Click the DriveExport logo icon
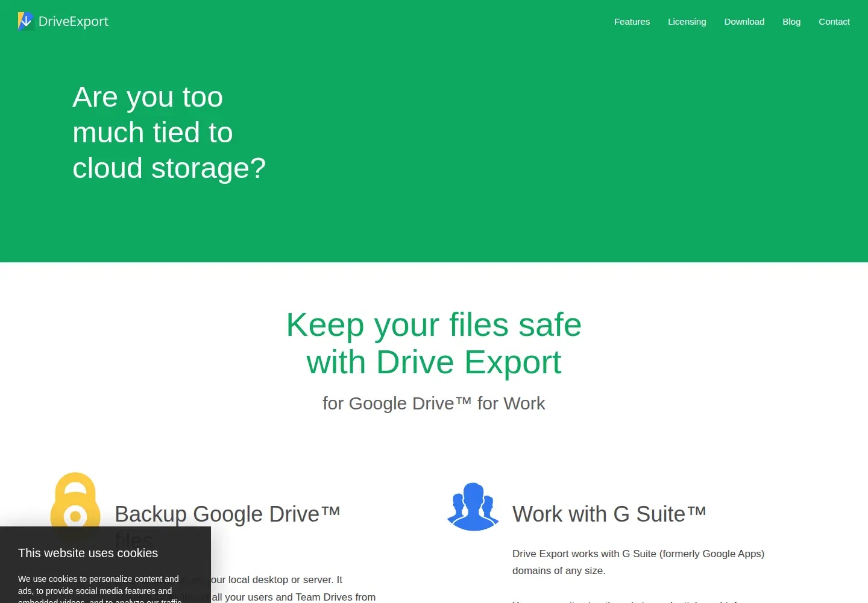The image size is (868, 603). (26, 21)
